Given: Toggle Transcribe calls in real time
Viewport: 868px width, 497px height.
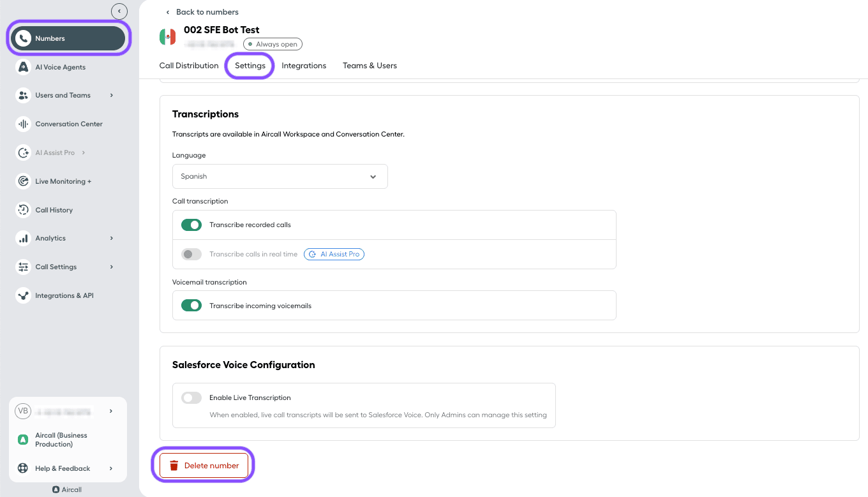Looking at the screenshot, I should [191, 254].
